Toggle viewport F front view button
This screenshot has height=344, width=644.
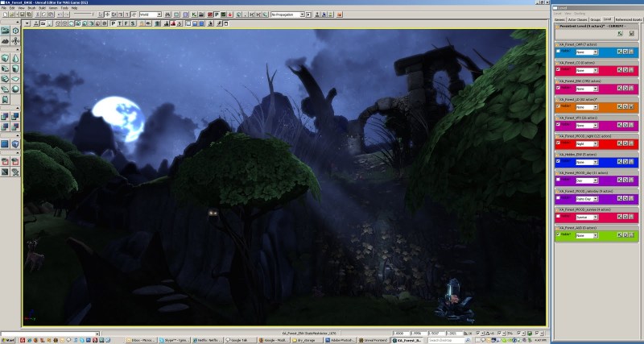[x=126, y=23]
